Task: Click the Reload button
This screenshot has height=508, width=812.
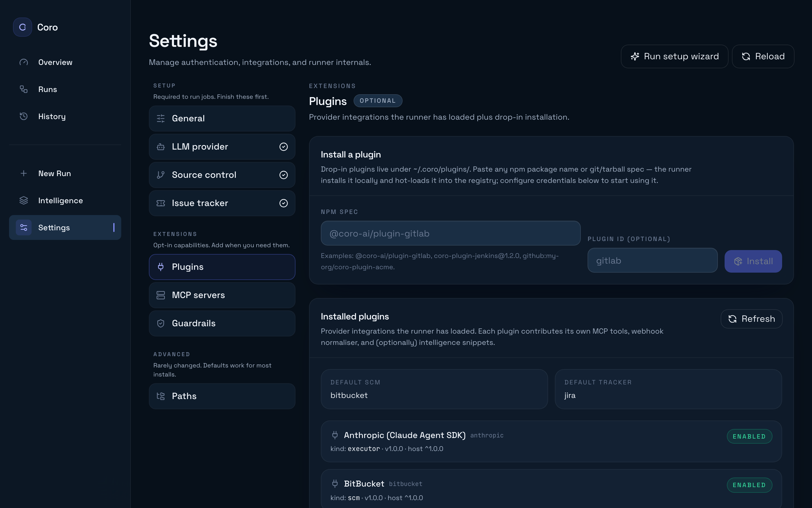Action: point(763,56)
